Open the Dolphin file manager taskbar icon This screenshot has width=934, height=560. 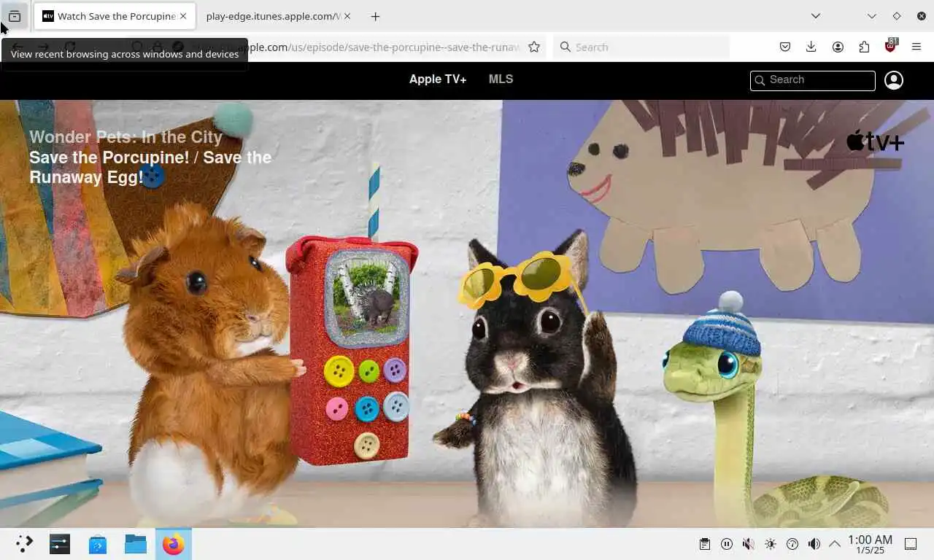(136, 544)
